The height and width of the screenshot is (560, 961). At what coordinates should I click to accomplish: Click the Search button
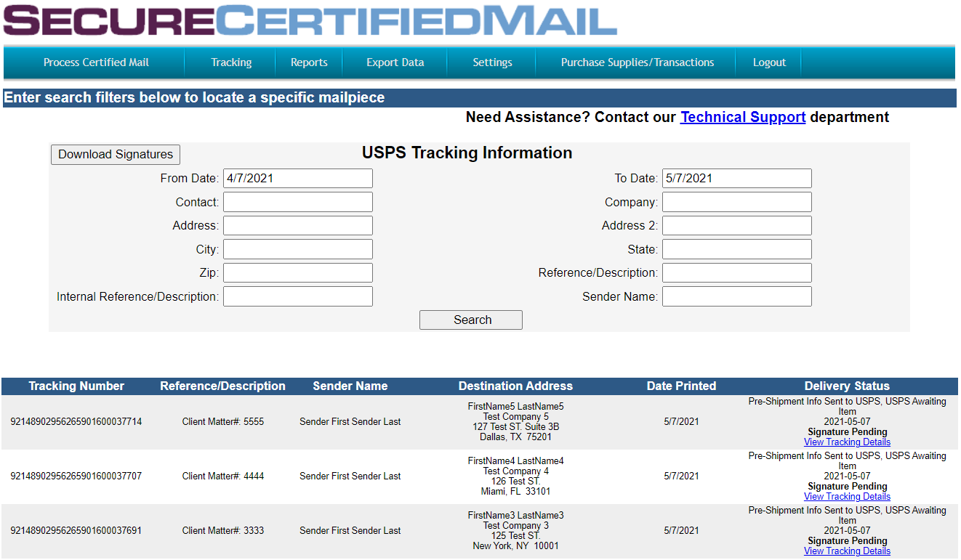pyautogui.click(x=471, y=320)
